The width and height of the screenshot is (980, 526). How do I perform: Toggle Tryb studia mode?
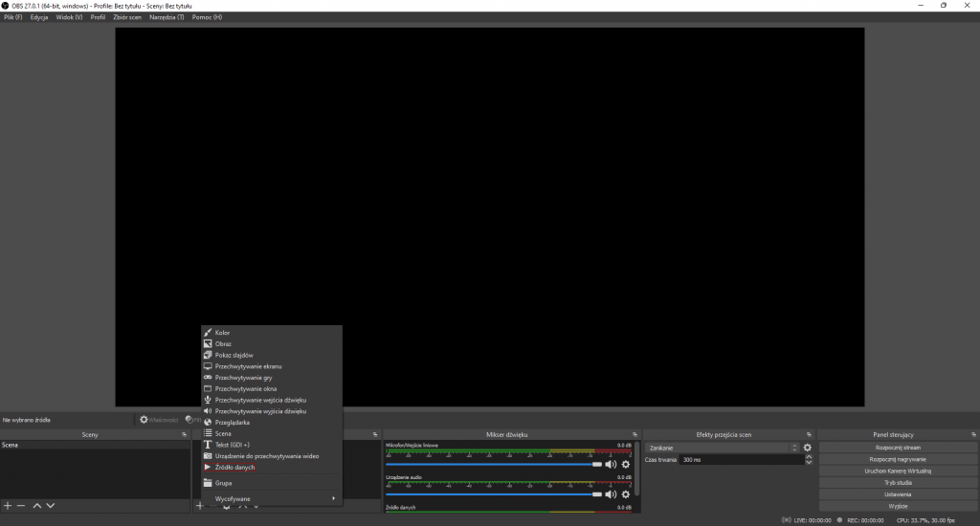tap(898, 482)
